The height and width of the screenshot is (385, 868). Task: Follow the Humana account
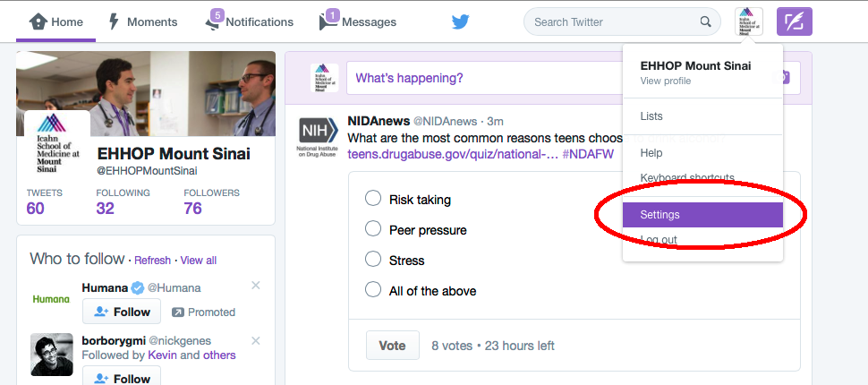122,312
